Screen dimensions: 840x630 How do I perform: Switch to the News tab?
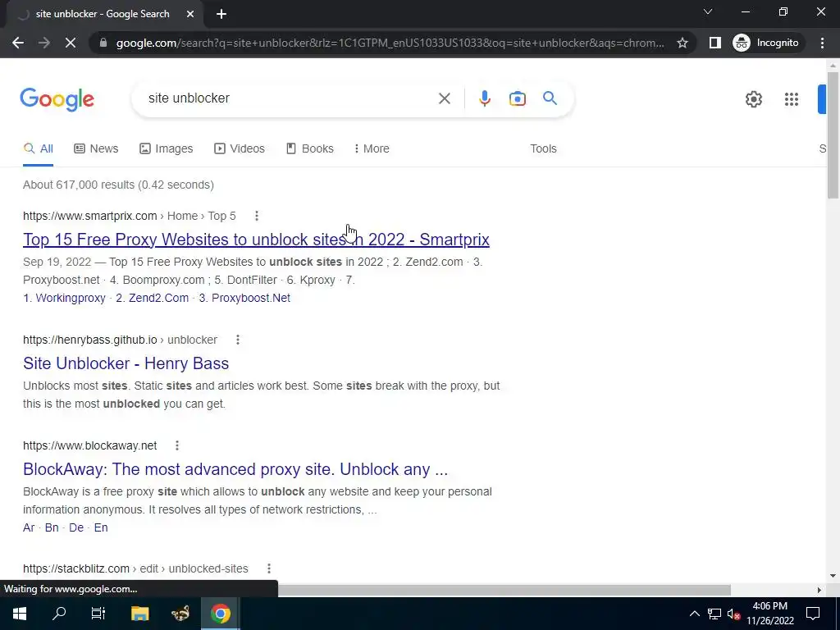coord(96,149)
